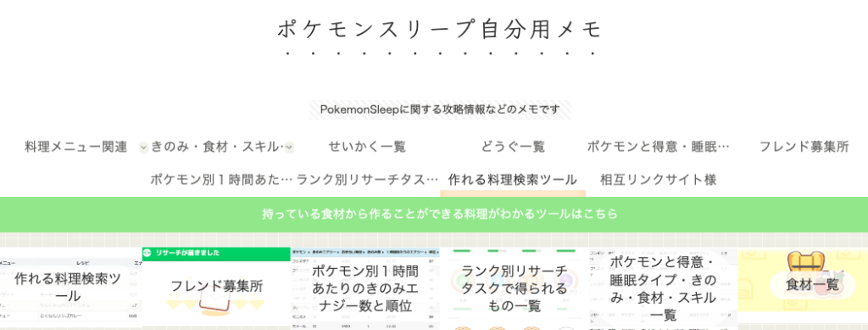Open the 作れる料理検索ツール thumbnail card
Image resolution: width=868 pixels, height=330 pixels.
[x=70, y=287]
